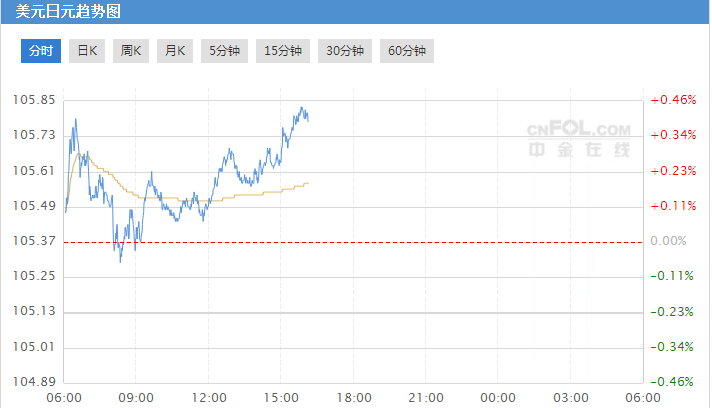
Task: Click the 美元日元趋势图 title header
Action: (x=68, y=11)
